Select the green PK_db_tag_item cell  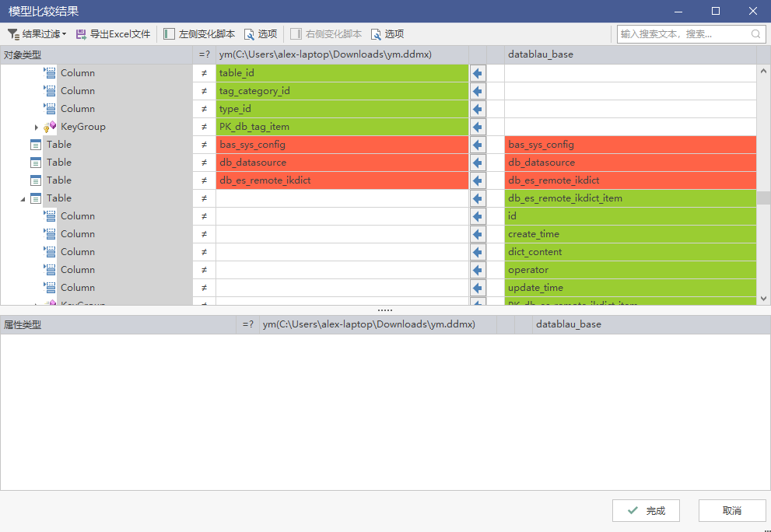(342, 127)
